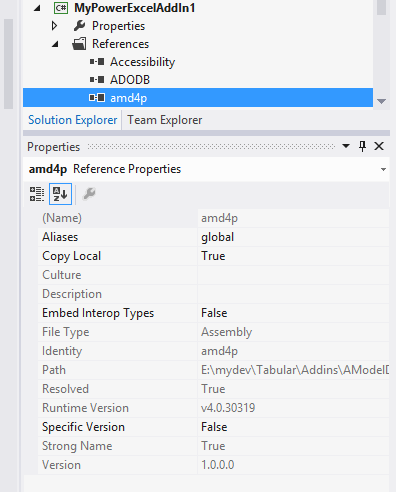Select the Alphabetical sort icon
396x492 pixels.
[60, 194]
